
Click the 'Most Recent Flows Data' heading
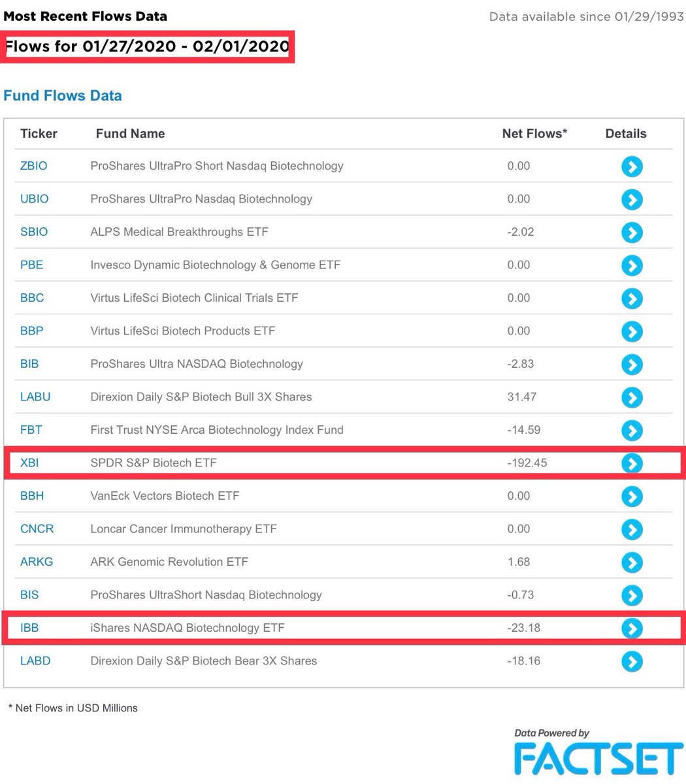(85, 16)
